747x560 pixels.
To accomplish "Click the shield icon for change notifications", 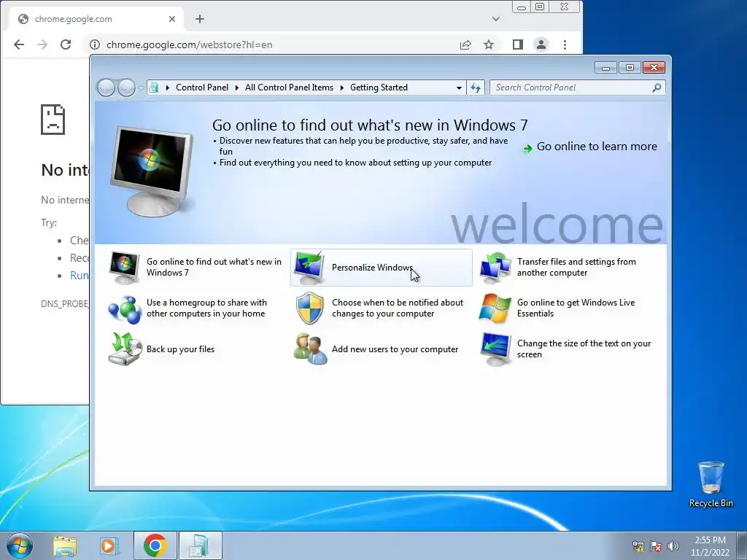I will pyautogui.click(x=309, y=308).
